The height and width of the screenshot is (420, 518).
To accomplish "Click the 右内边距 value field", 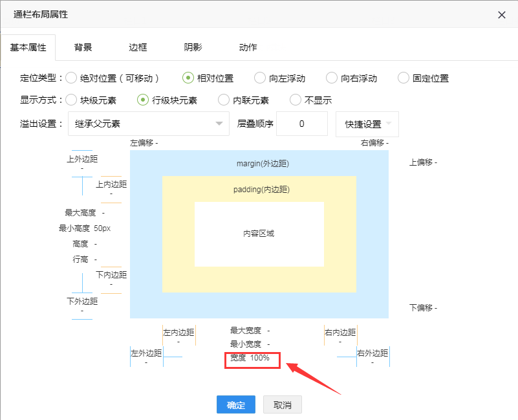I will (x=340, y=342).
